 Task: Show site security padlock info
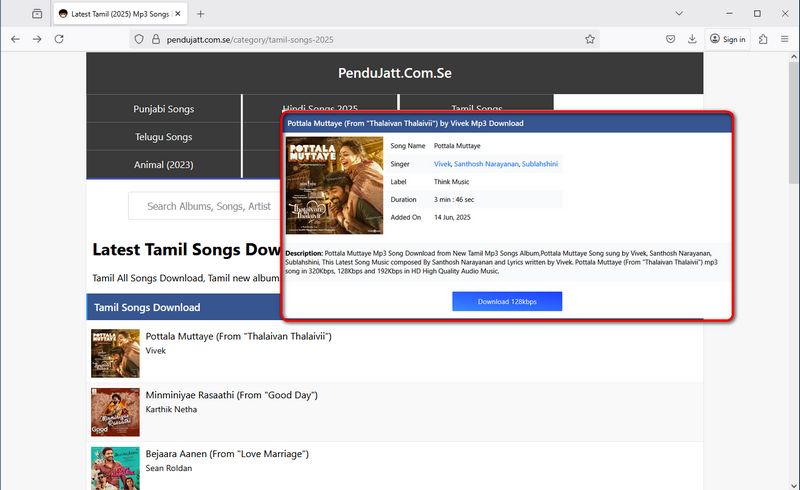pyautogui.click(x=156, y=39)
